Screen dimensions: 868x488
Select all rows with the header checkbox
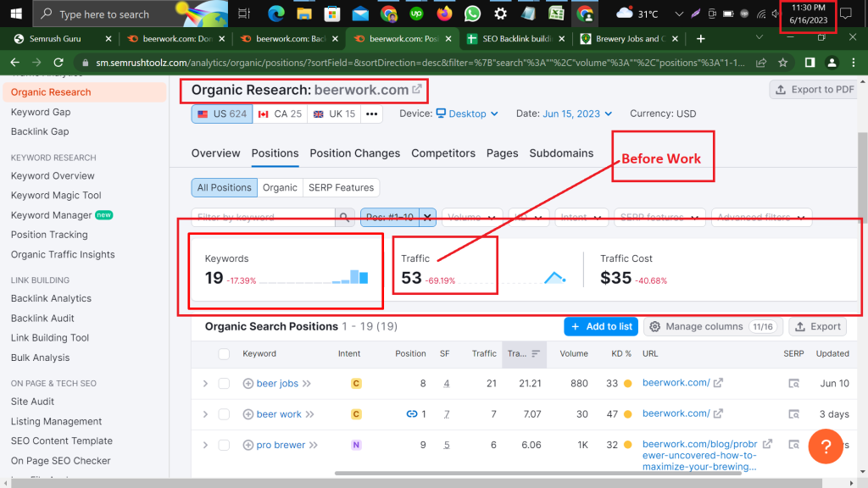click(224, 354)
